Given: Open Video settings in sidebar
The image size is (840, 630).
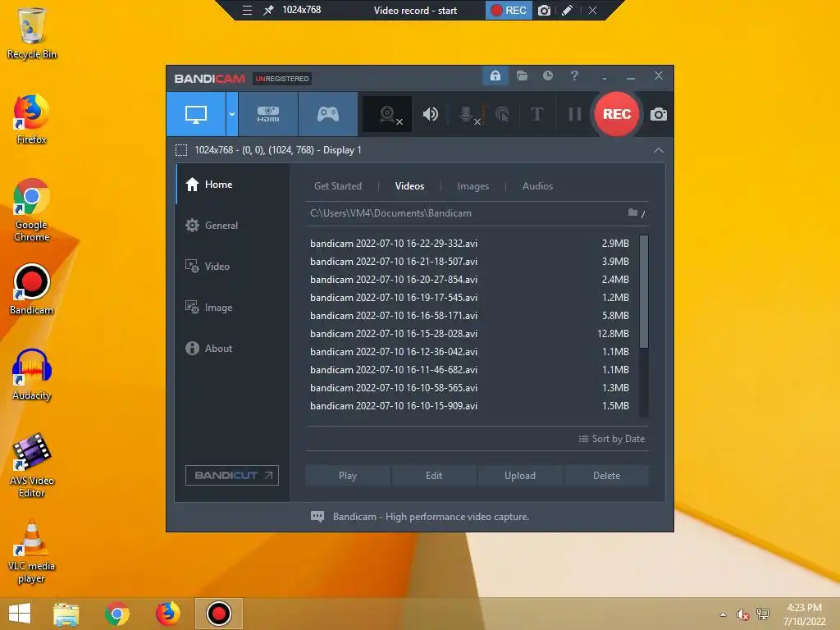Looking at the screenshot, I should 232,267.
